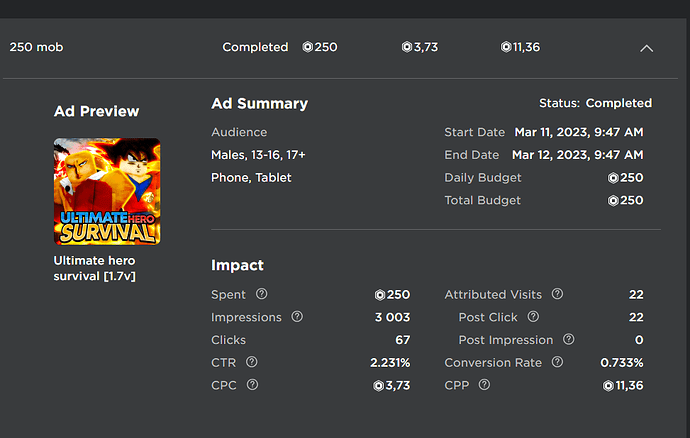Screen dimensions: 690x438
Task: Click the 3,73 CPC value in header row
Action: (420, 47)
